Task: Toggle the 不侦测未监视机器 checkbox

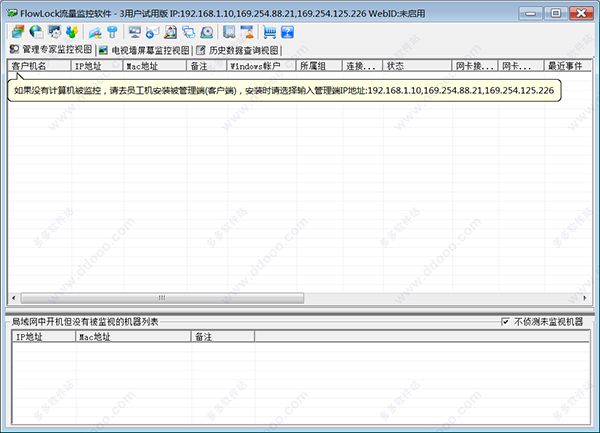Action: point(505,322)
